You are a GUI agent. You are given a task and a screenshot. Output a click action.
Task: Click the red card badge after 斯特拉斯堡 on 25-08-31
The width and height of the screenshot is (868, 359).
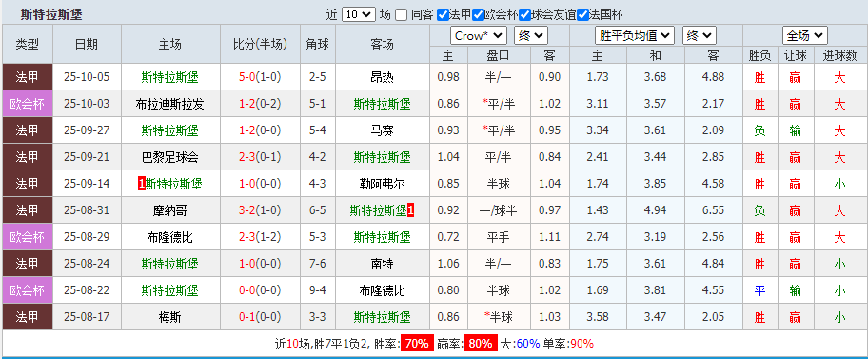(x=411, y=210)
